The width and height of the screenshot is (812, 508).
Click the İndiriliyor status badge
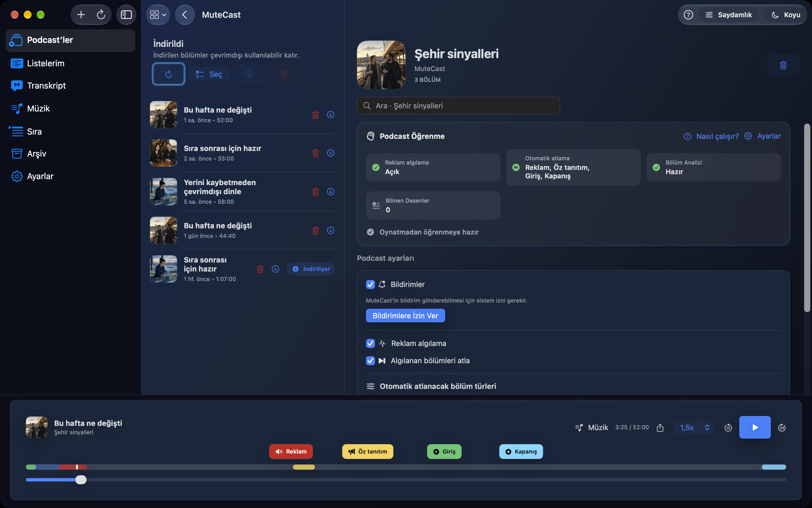[x=311, y=269]
